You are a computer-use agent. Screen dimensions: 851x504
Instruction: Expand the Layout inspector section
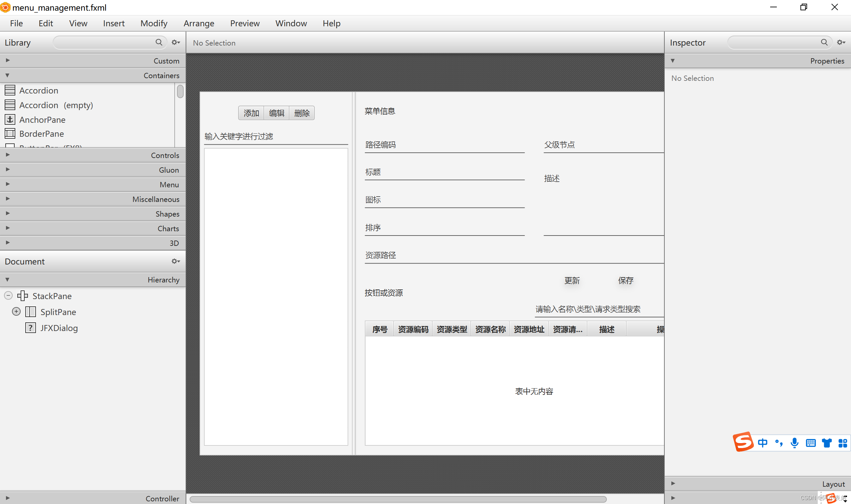pyautogui.click(x=673, y=484)
